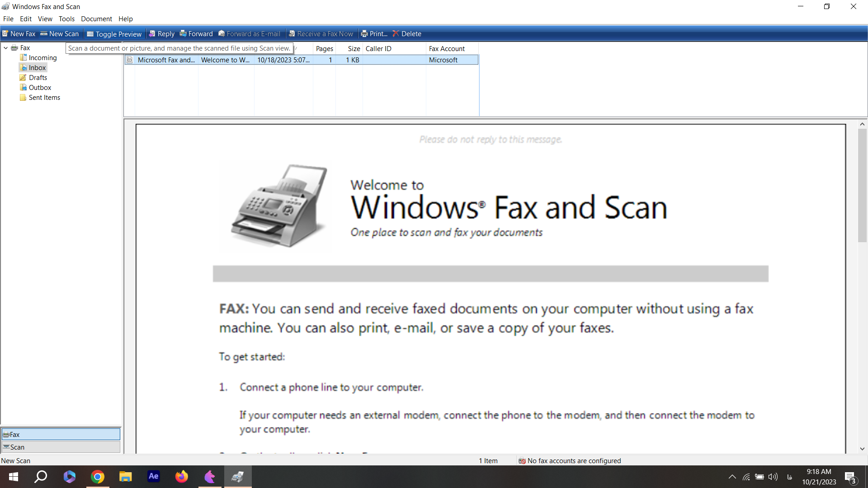Open Firefox from the taskbar
This screenshot has height=488, width=868.
(x=182, y=477)
